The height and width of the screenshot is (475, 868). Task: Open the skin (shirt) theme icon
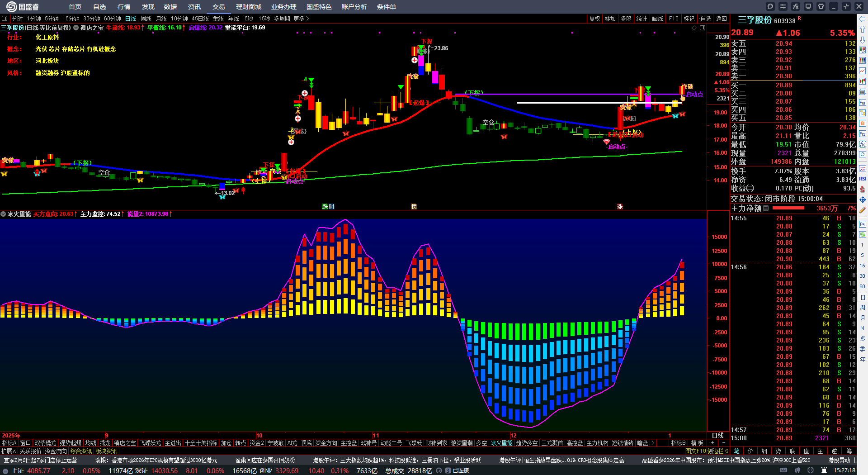click(x=821, y=6)
